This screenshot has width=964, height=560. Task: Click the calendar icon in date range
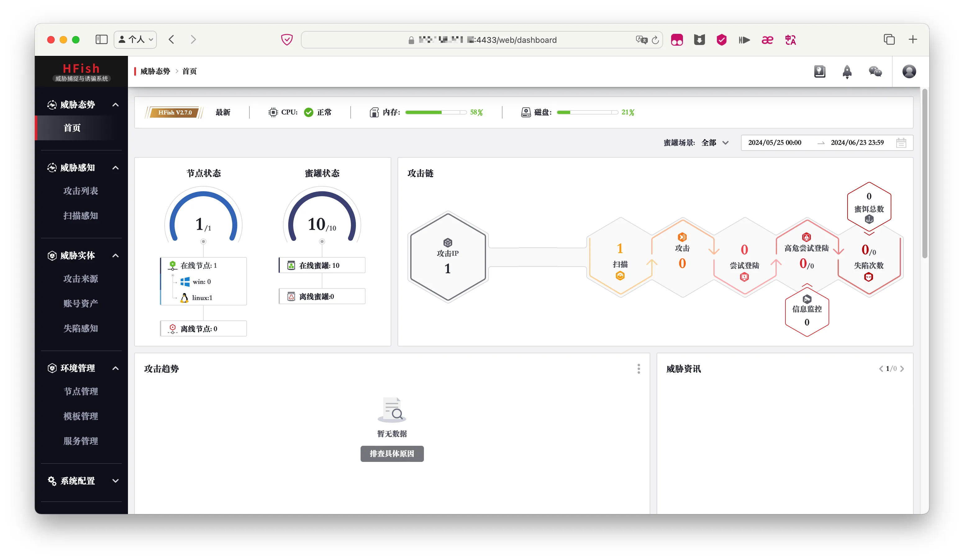[901, 143]
